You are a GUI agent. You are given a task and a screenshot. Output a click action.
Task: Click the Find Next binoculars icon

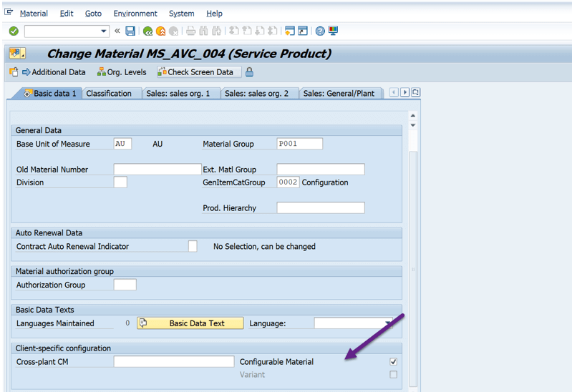(x=217, y=31)
